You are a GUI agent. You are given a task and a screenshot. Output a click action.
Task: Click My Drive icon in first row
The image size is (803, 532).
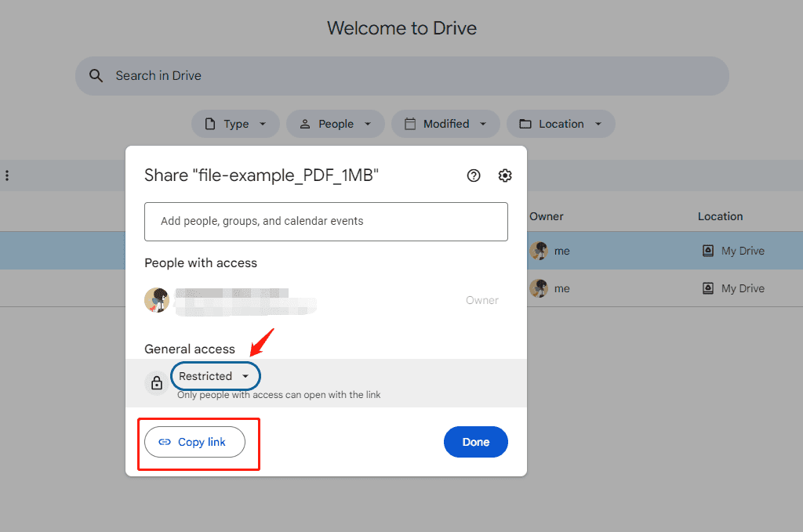tap(708, 251)
